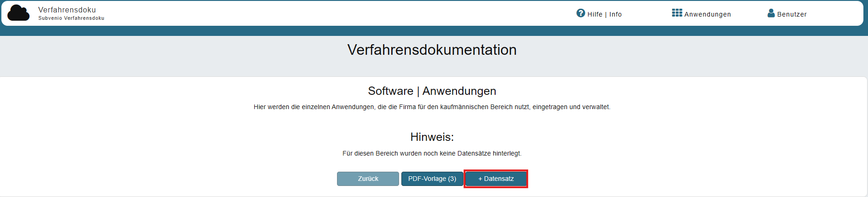The width and height of the screenshot is (868, 197).
Task: Click the Verfahrensdoku header title
Action: pos(67,10)
